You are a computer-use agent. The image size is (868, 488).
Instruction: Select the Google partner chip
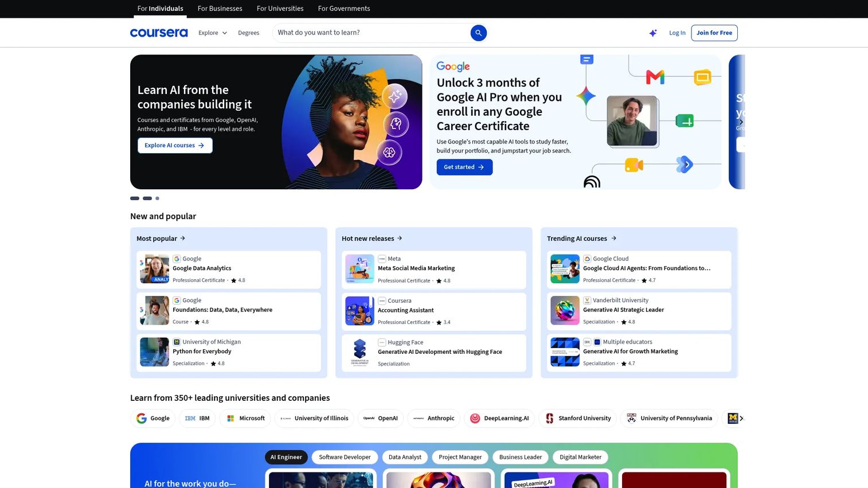click(153, 418)
